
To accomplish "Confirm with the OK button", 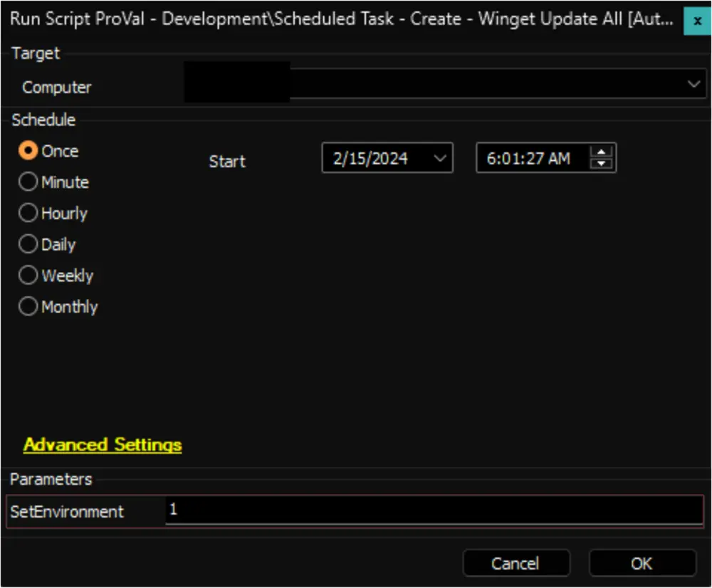I will coord(642,564).
